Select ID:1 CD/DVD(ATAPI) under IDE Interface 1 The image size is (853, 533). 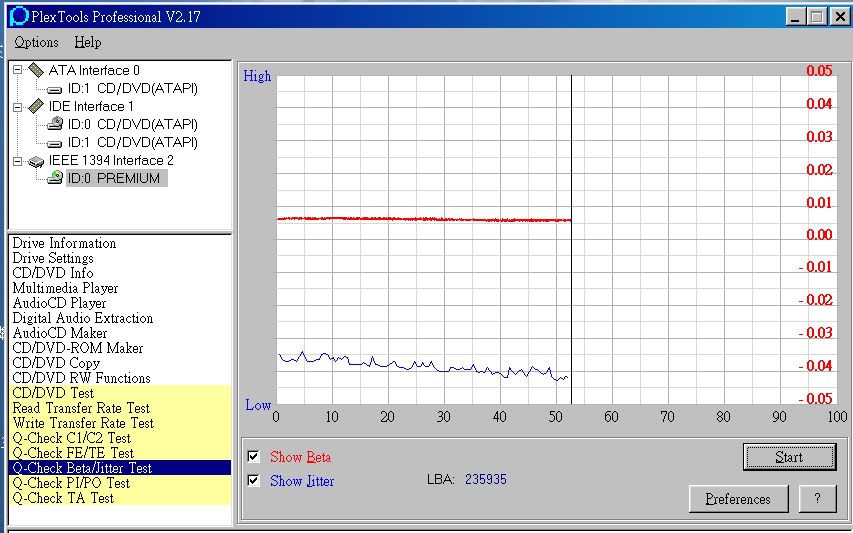click(x=133, y=142)
